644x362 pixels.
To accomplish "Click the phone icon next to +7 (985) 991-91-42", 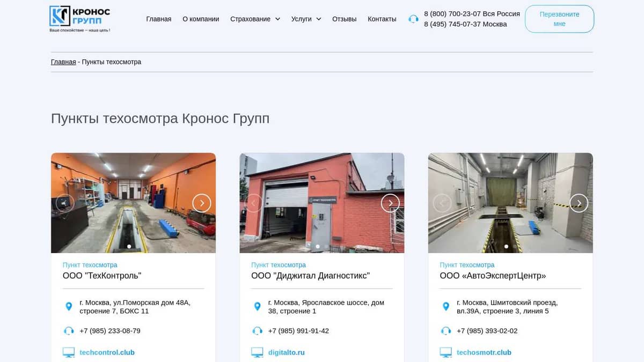I will (257, 331).
